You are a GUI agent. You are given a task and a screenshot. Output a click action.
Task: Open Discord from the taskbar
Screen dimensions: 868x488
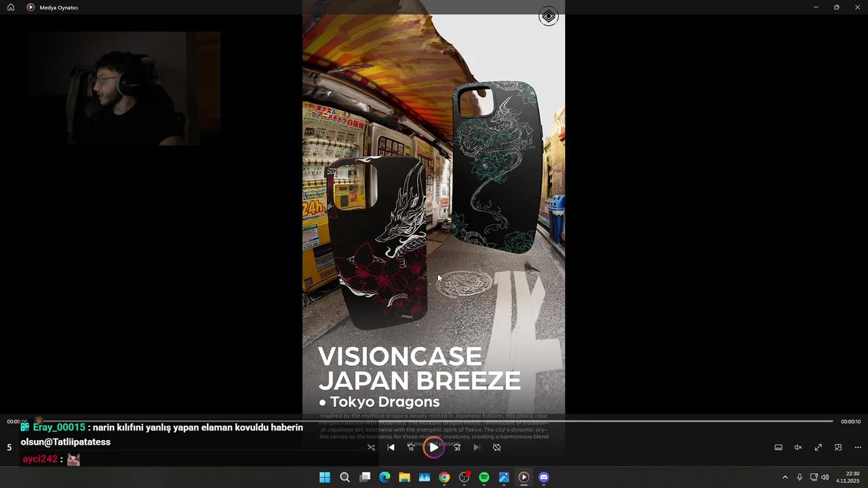tap(543, 477)
